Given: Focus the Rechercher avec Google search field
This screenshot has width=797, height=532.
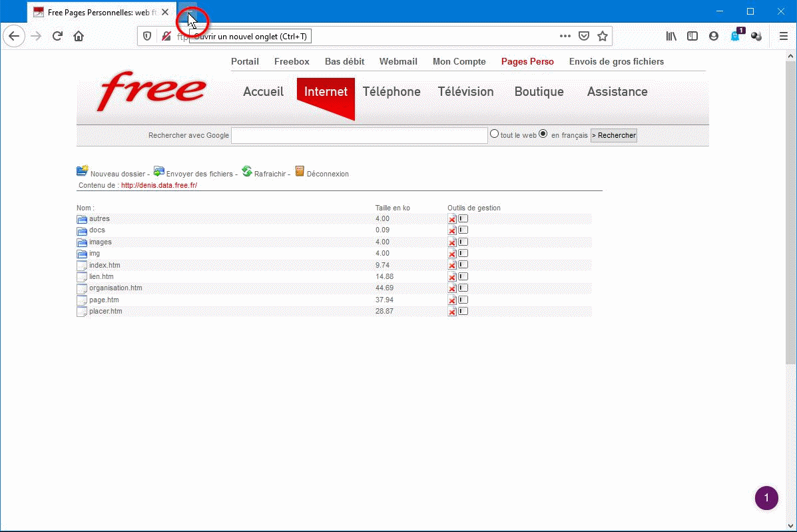Looking at the screenshot, I should click(x=360, y=135).
